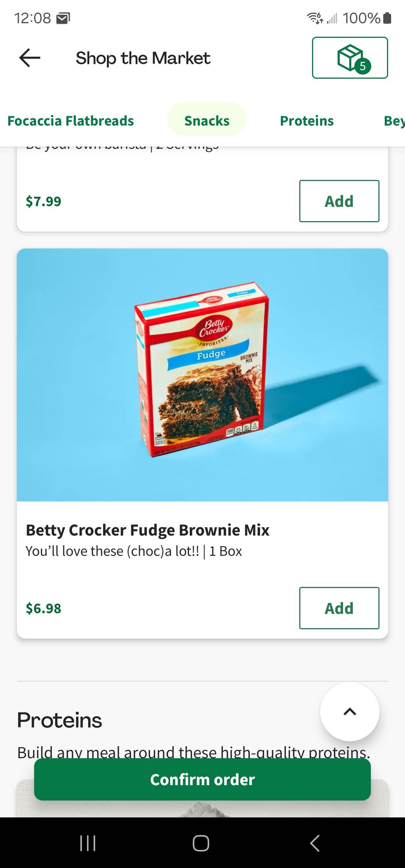Tap the Shop the Market header title
Screen dimensions: 405x868
click(143, 58)
